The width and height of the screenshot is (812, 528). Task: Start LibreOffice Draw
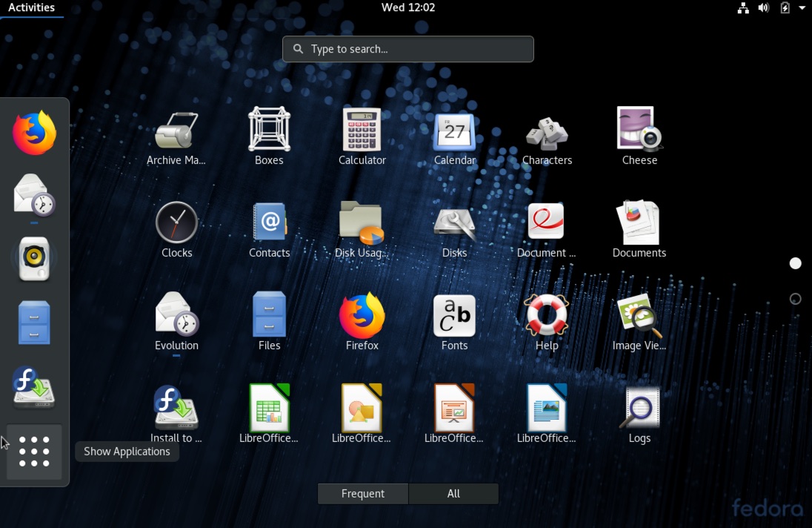click(x=362, y=408)
